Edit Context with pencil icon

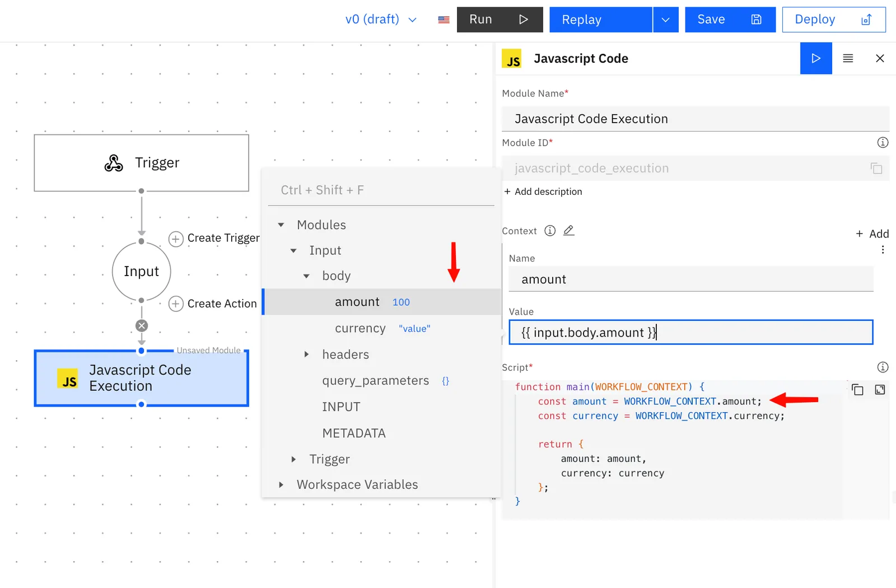tap(569, 230)
